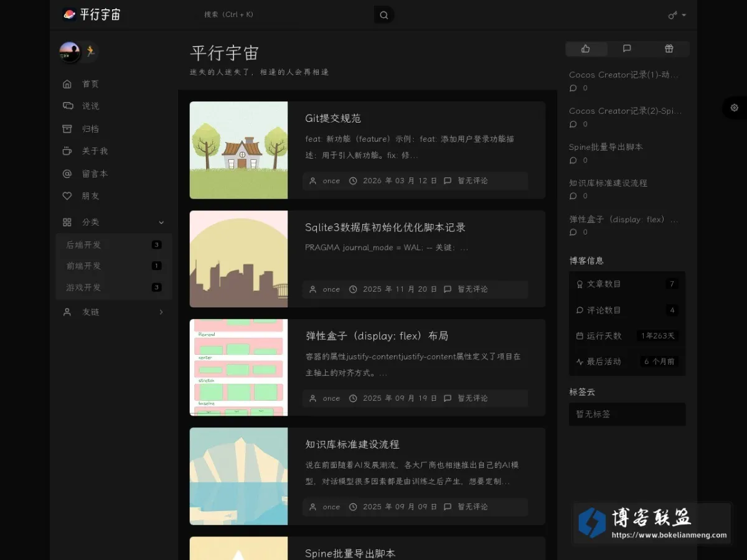This screenshot has width=747, height=560.
Task: Click the heart icon beside 朋友
Action: tap(67, 196)
